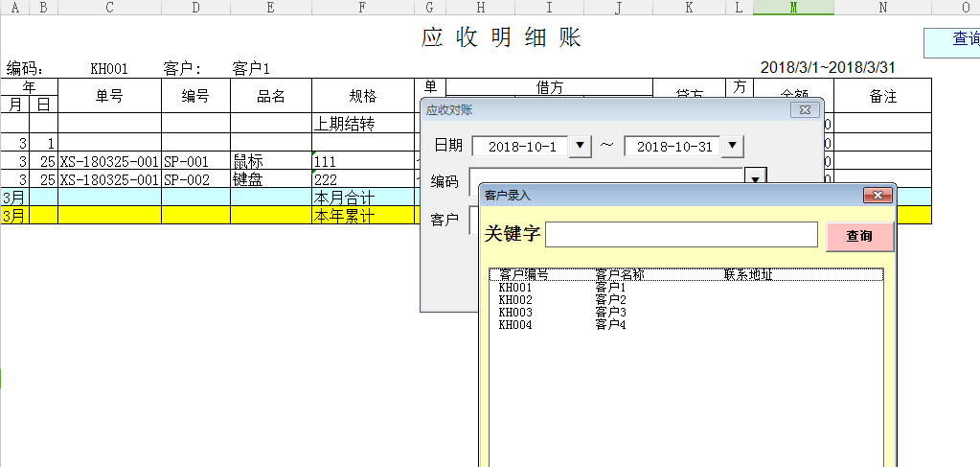980x467 pixels.
Task: Click the end date field 2018-10-31
Action: (x=673, y=147)
